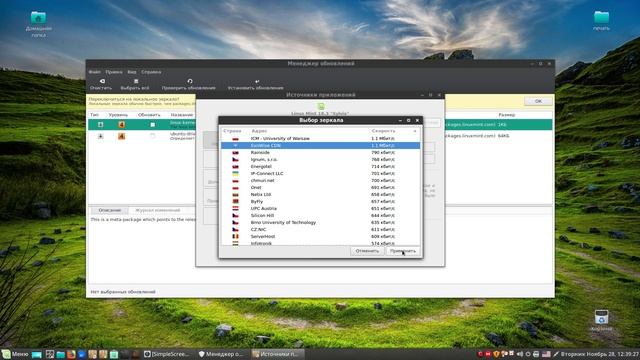Click the flag icon beside ByFly
Viewport: 640px width, 360px height.
[236, 202]
